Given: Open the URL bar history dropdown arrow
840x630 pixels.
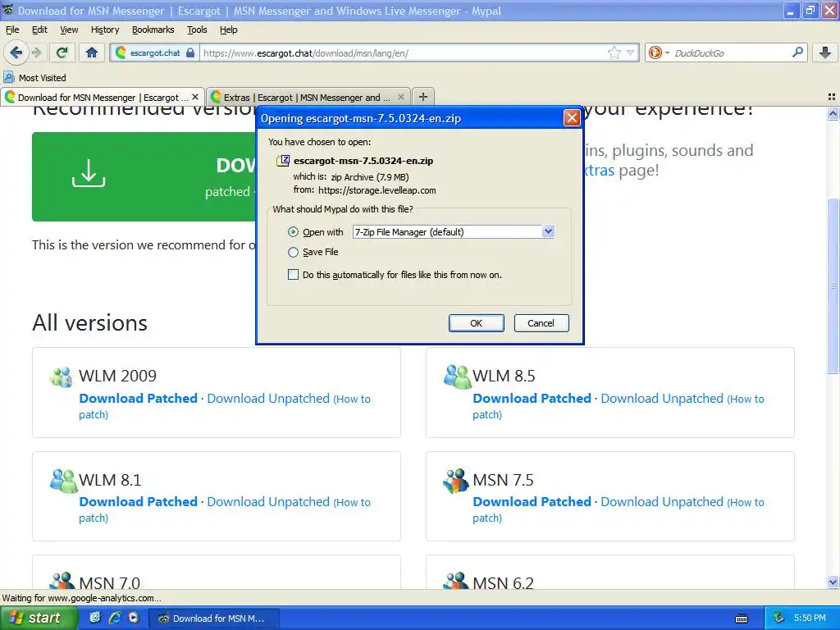Looking at the screenshot, I should point(631,52).
